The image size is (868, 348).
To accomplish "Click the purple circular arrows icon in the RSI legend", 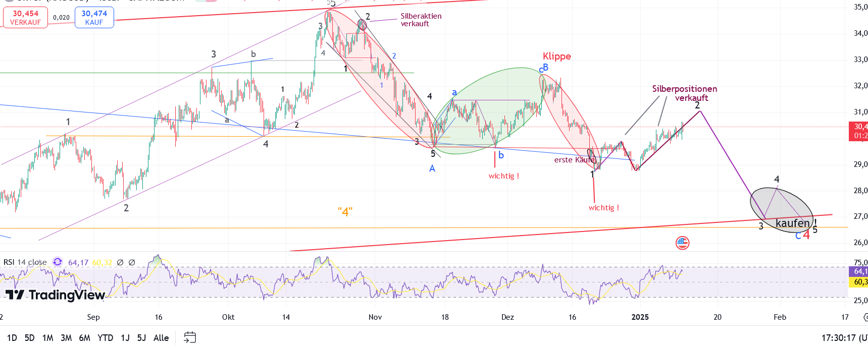I will (x=58, y=262).
